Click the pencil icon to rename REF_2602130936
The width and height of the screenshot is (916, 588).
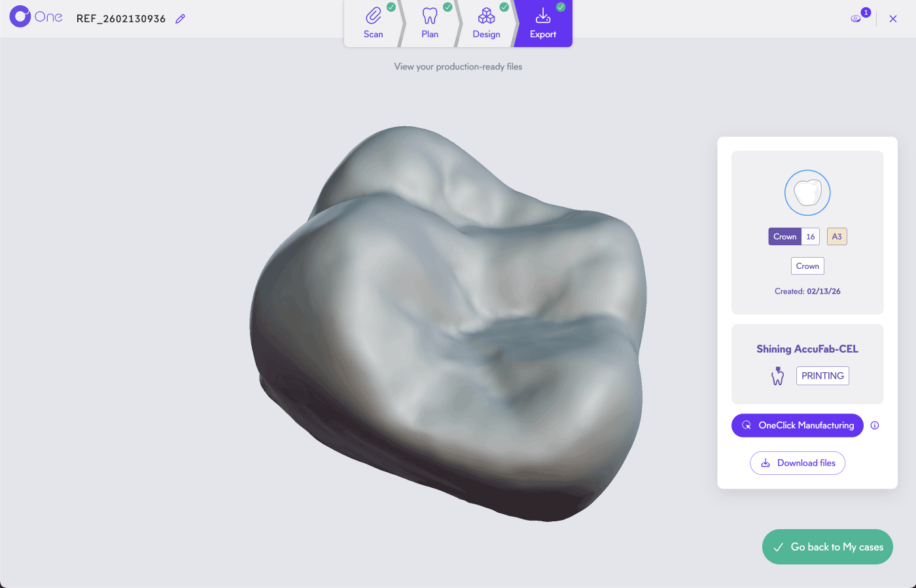(180, 18)
